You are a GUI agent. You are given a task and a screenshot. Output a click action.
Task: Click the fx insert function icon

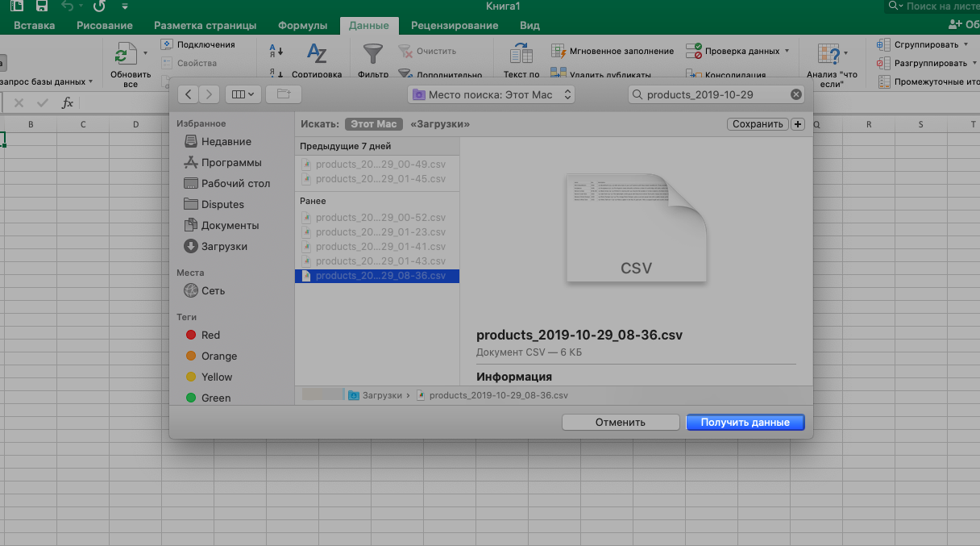click(x=68, y=103)
